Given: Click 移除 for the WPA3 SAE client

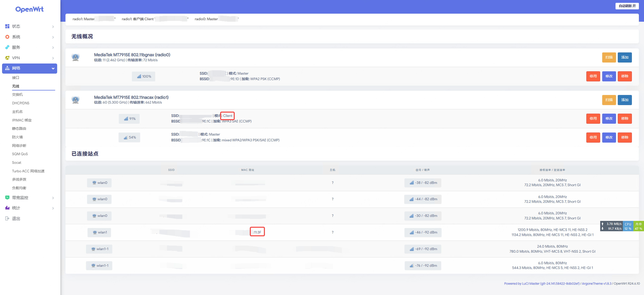Looking at the screenshot, I should (x=625, y=119).
